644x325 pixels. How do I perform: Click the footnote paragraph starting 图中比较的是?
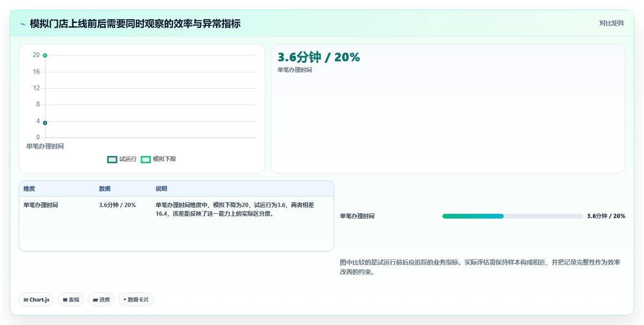click(480, 267)
